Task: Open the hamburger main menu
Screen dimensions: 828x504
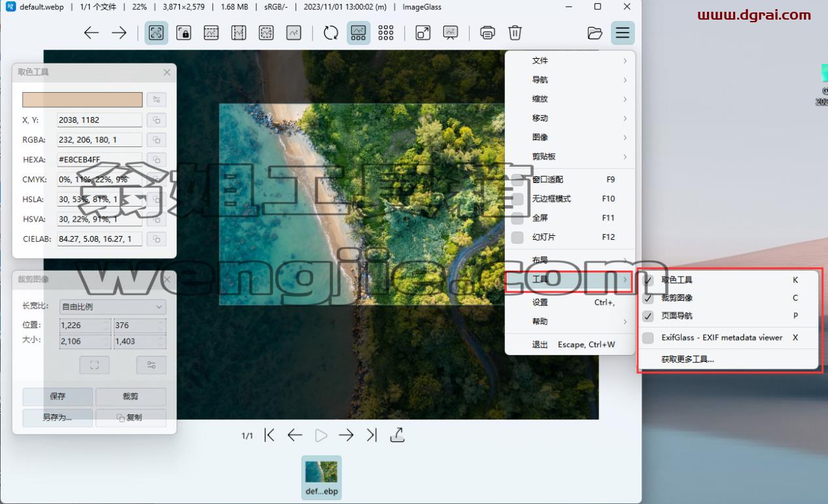Action: tap(623, 33)
